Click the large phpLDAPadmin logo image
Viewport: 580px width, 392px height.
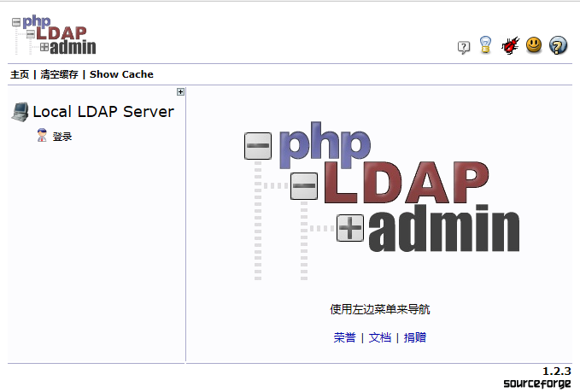click(x=382, y=205)
